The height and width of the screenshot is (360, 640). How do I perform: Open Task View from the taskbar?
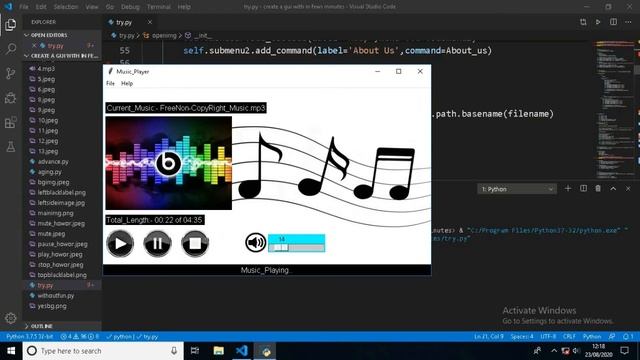tap(195, 351)
